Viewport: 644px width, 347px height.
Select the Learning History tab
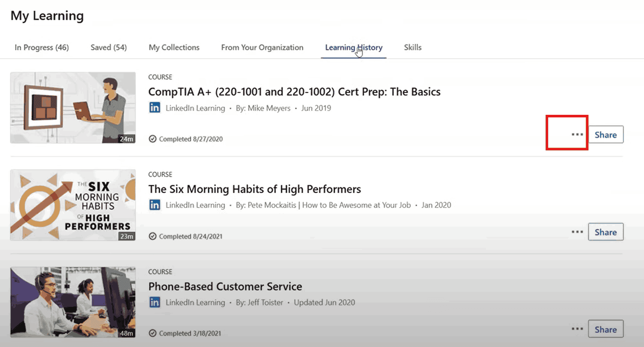point(354,47)
